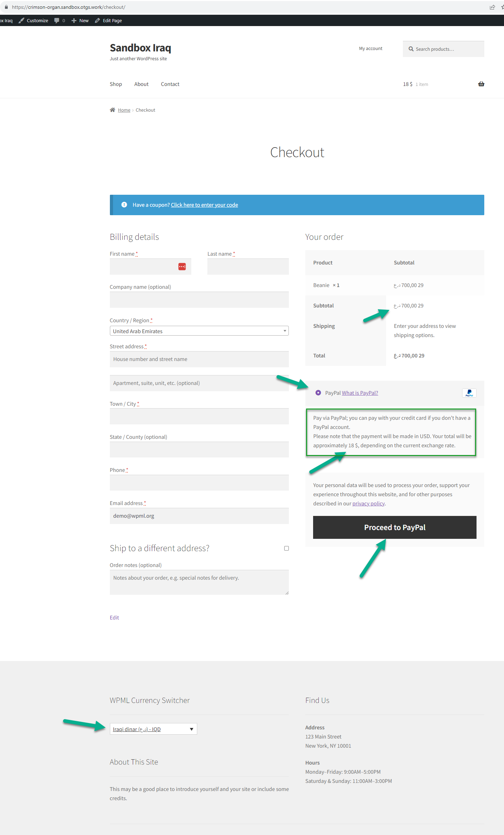Viewport: 504px width, 835px height.
Task: Click the 'Total' row label in order table
Action: coord(319,356)
